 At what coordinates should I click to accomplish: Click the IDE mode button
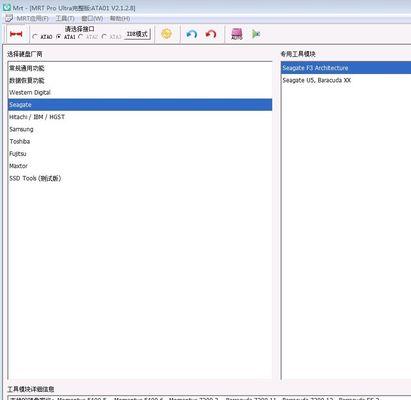click(x=137, y=34)
